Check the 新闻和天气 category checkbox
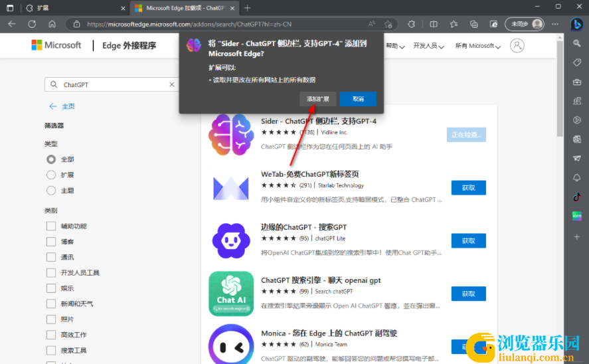Image resolution: width=589 pixels, height=364 pixels. tap(51, 304)
